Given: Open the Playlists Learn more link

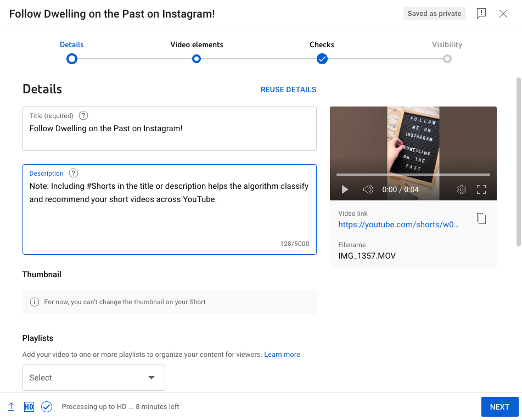Looking at the screenshot, I should [282, 354].
